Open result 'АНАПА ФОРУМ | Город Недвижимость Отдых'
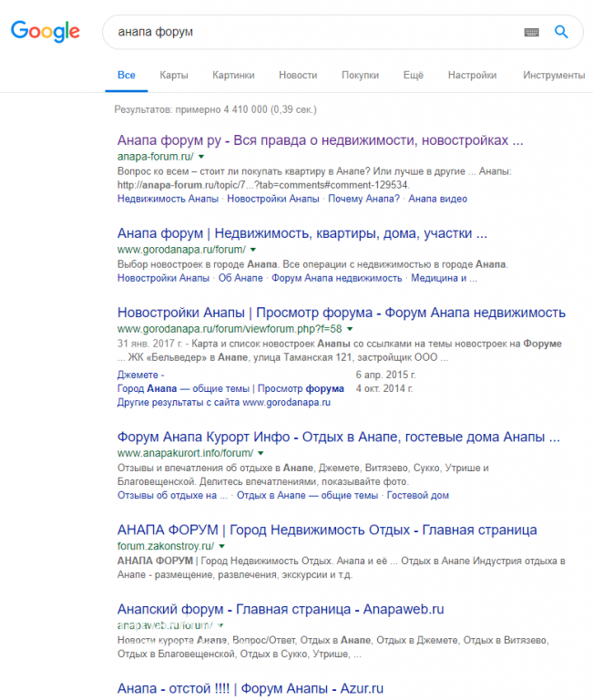The width and height of the screenshot is (593, 700). click(327, 530)
